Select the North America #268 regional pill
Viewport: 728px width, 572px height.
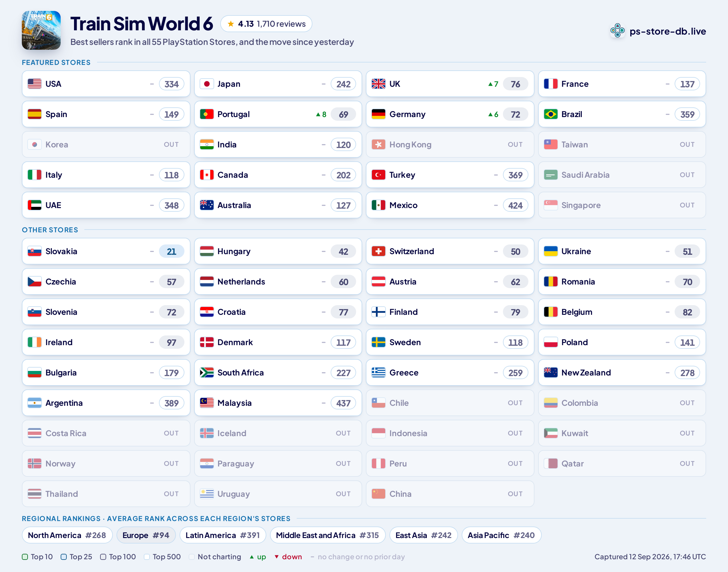coord(67,535)
